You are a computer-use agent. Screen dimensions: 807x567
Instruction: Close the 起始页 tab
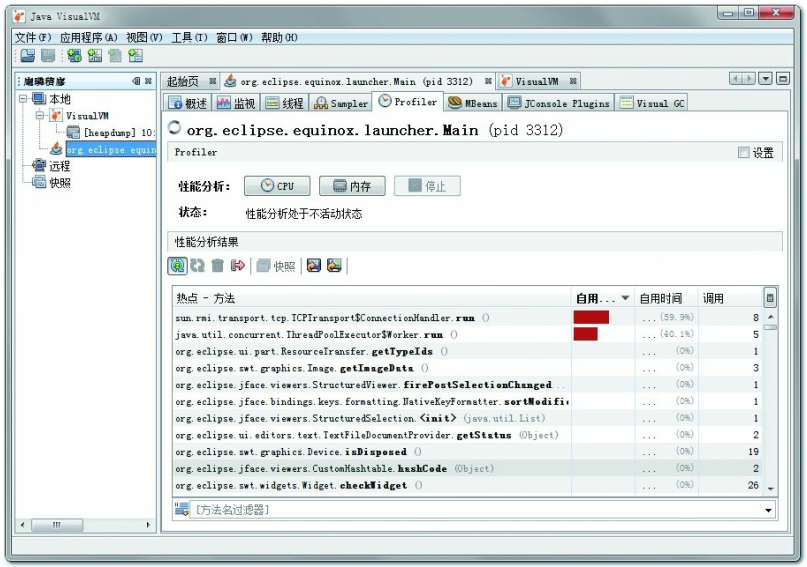pos(213,81)
